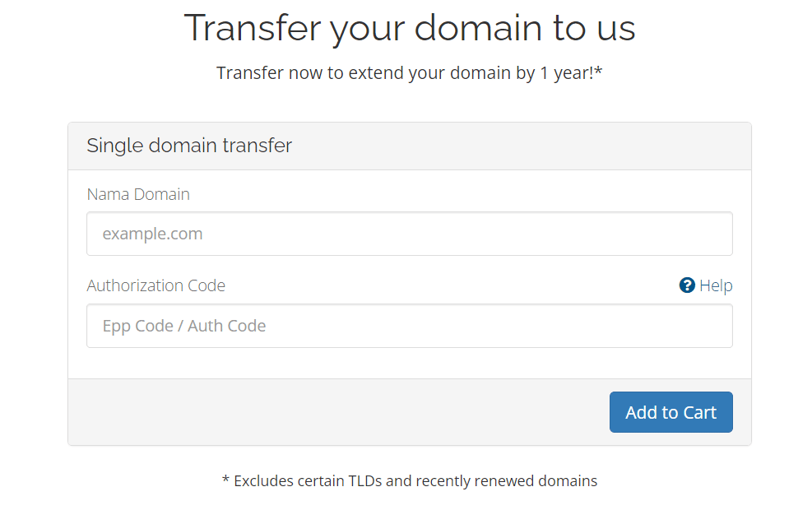Click the Single domain transfer panel header
The image size is (812, 524).
[x=189, y=145]
